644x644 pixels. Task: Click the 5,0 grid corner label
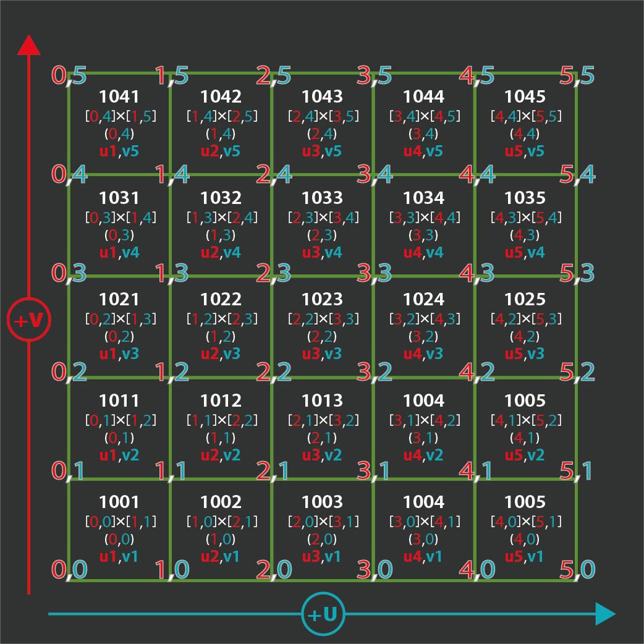click(x=577, y=569)
